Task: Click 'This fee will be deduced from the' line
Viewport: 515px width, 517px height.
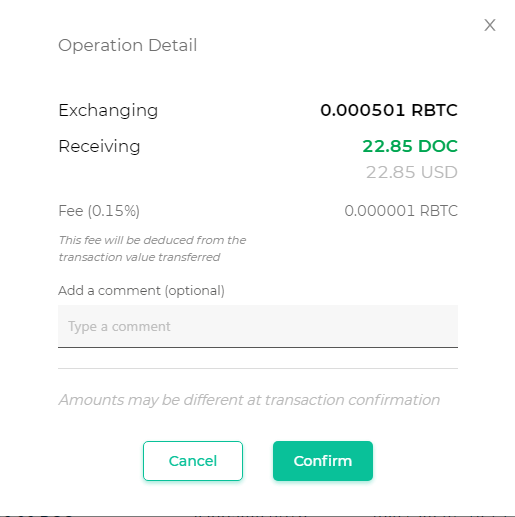Action: point(152,240)
